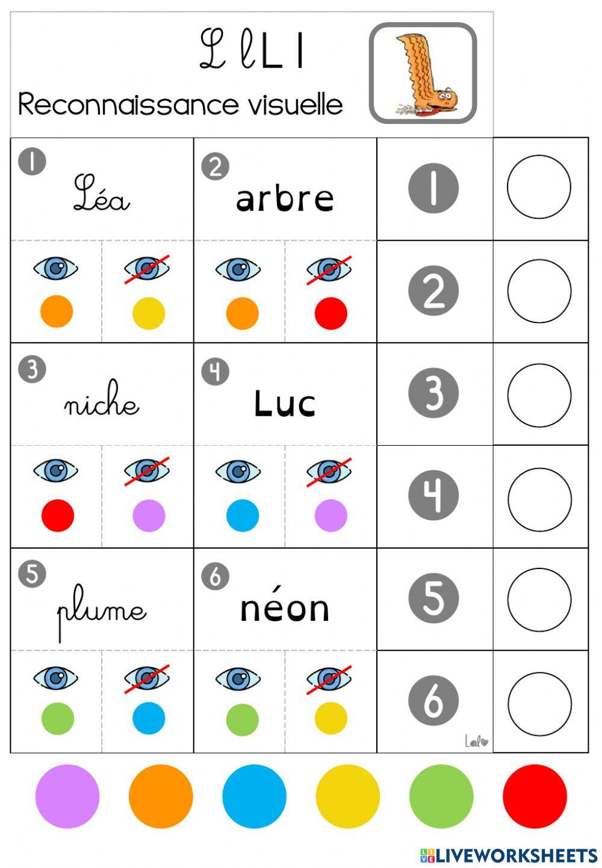Screen dimensions: 602x868
Task: Click the crossed-out eye under arbre
Action: pyautogui.click(x=329, y=269)
